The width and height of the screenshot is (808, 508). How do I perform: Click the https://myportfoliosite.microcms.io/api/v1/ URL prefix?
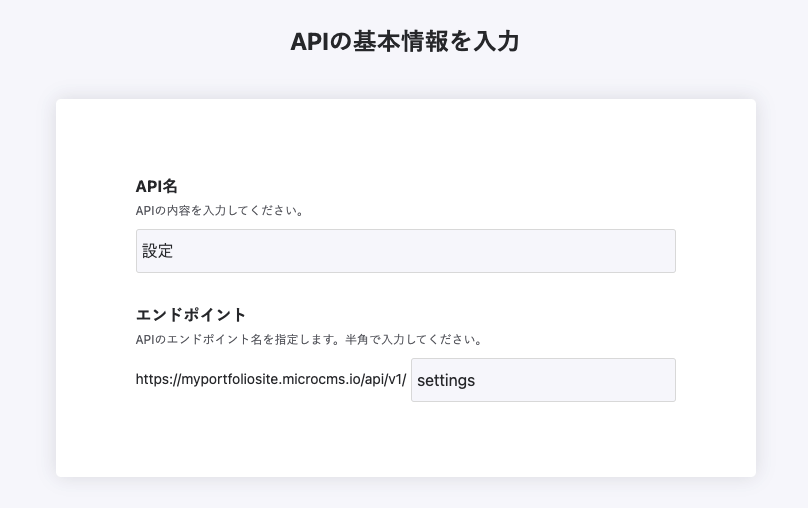(x=271, y=380)
